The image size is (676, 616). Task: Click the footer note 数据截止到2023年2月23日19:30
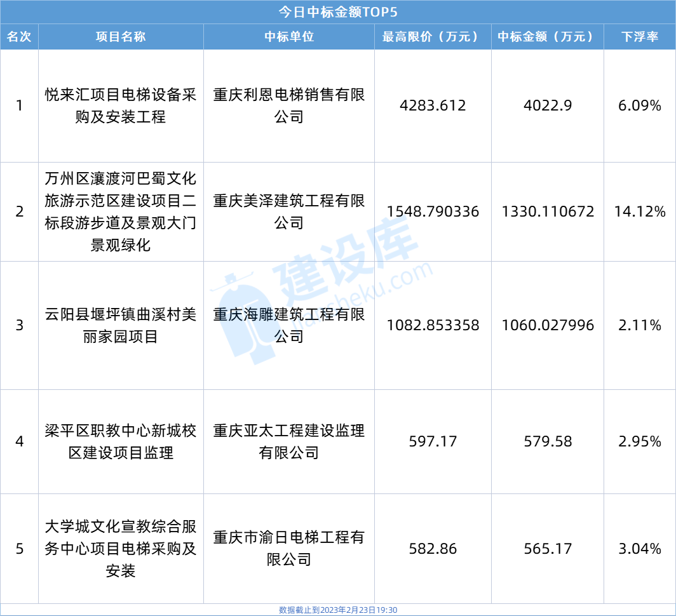pyautogui.click(x=338, y=610)
